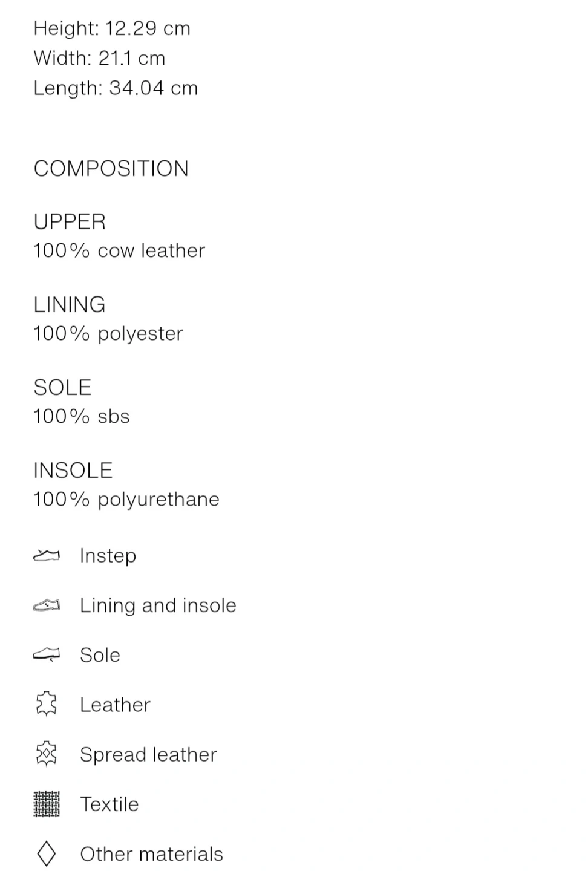Click the Height 12.29 cm line
The image size is (588, 871).
pos(112,28)
